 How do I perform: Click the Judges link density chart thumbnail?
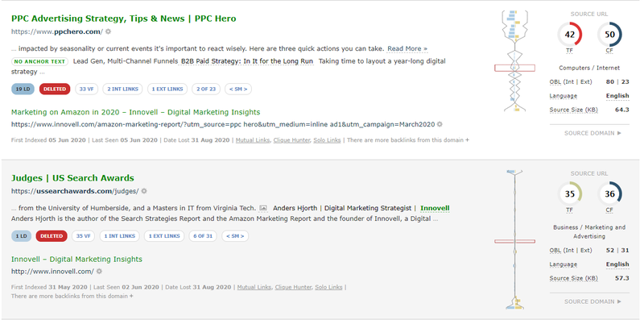pos(514,239)
